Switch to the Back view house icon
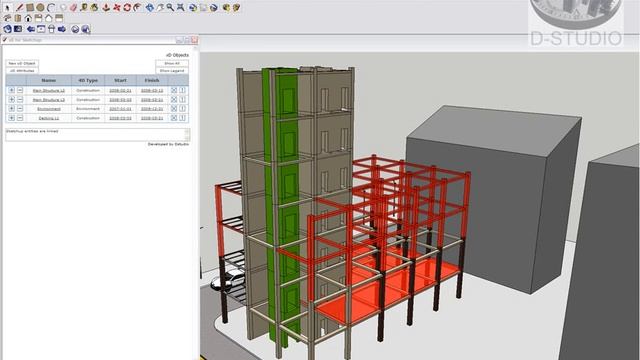 (49, 18)
